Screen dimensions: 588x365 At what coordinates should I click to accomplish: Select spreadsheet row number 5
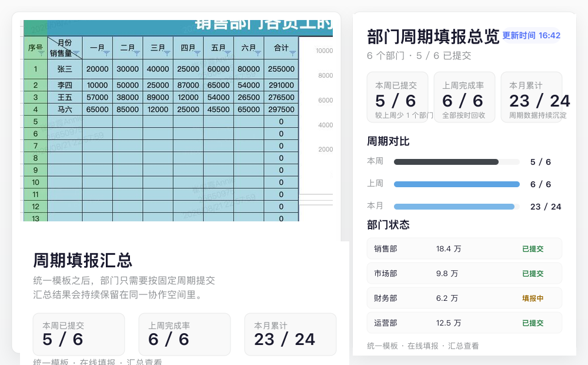[36, 122]
